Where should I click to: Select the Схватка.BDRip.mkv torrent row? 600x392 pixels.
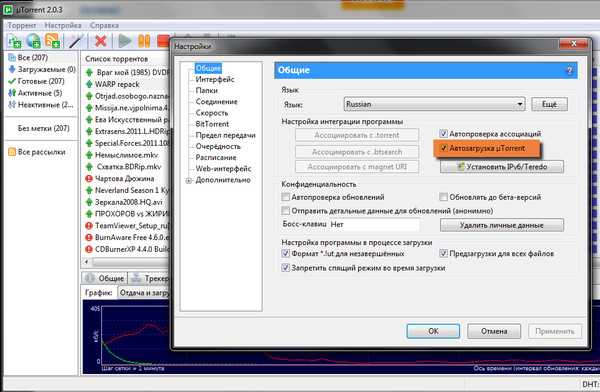(126, 167)
